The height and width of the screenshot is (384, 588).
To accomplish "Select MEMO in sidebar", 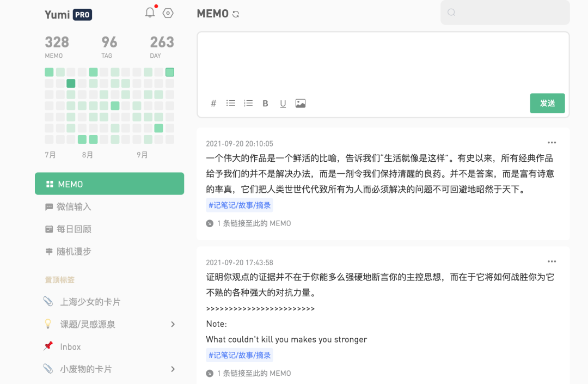I will coord(109,184).
